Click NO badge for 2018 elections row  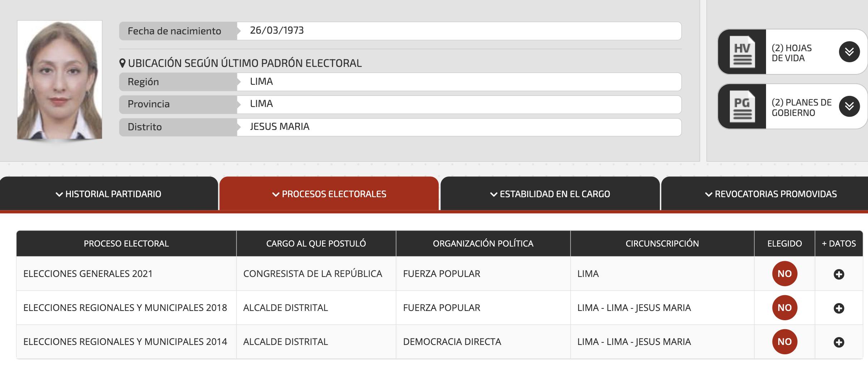784,308
